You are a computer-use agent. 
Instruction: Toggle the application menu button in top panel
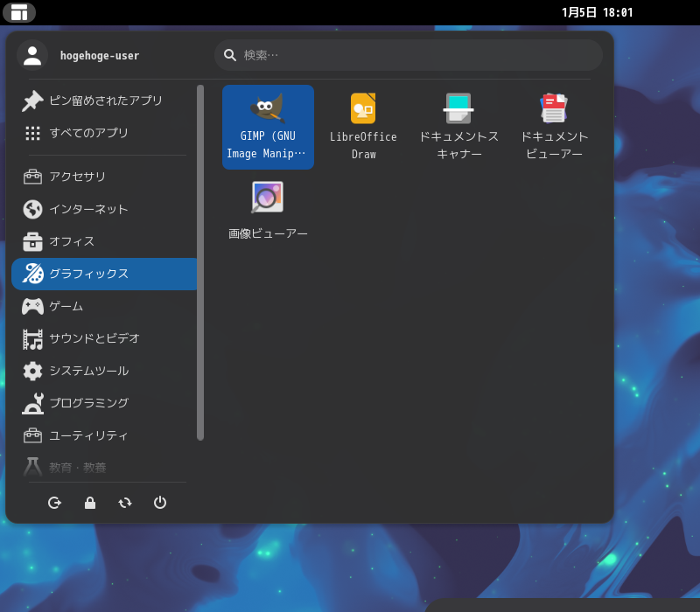19,12
